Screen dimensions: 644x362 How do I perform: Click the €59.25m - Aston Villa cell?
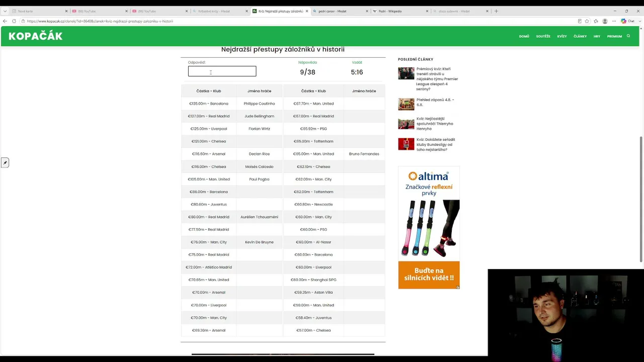(x=313, y=292)
